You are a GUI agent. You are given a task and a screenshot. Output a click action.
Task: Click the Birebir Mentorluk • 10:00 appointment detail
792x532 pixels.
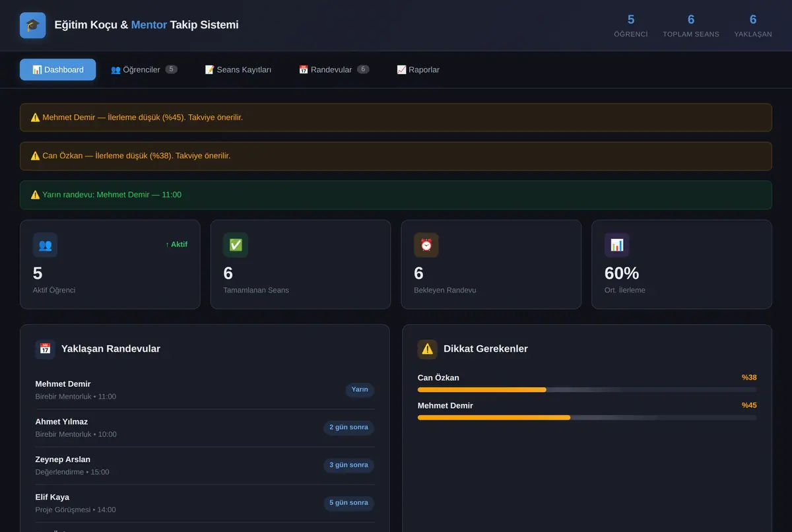[x=76, y=434]
